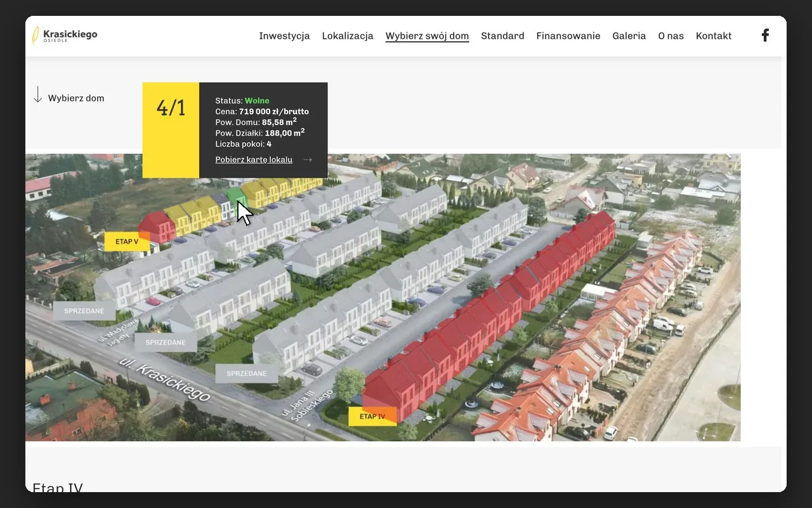This screenshot has width=812, height=508.
Task: Navigate to Finansowanie
Action: click(568, 36)
